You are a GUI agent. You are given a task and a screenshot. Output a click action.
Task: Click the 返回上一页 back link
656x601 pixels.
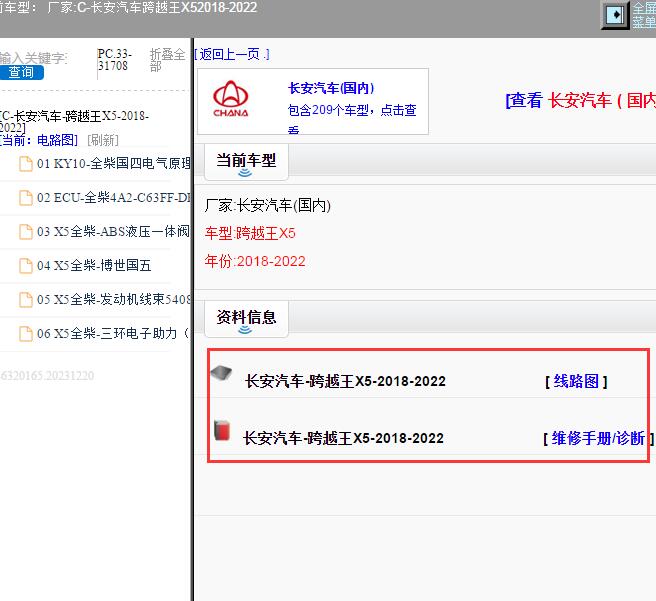coord(232,54)
